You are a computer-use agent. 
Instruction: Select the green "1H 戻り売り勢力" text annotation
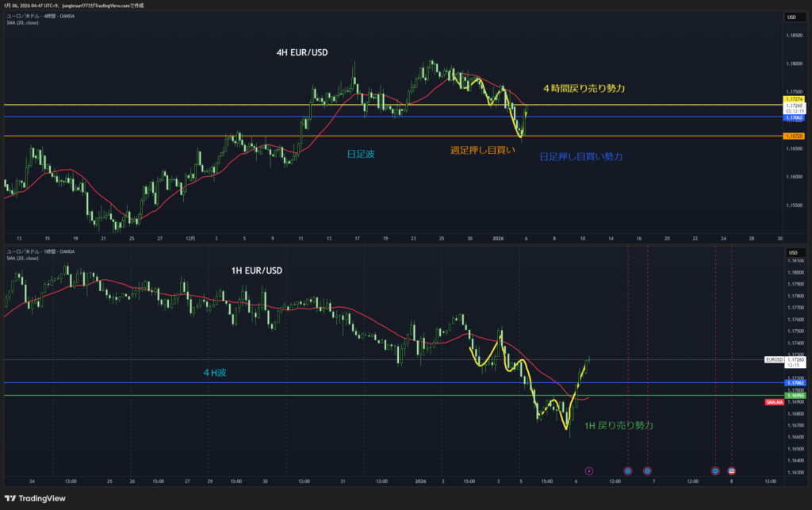coord(619,426)
